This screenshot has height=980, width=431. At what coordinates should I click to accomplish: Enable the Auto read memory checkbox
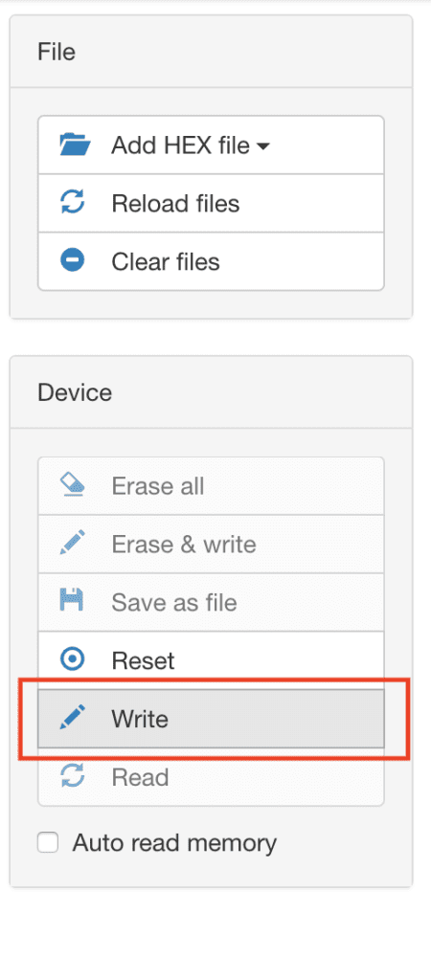pos(48,842)
